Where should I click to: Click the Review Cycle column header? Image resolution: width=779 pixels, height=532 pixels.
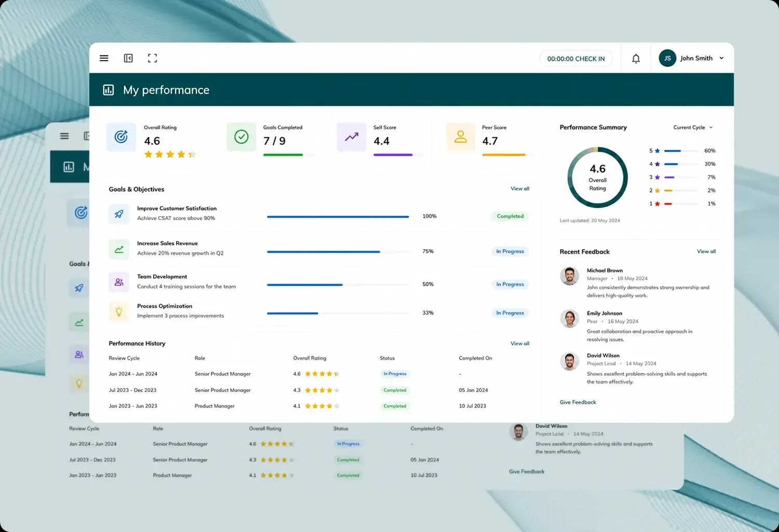pos(124,358)
